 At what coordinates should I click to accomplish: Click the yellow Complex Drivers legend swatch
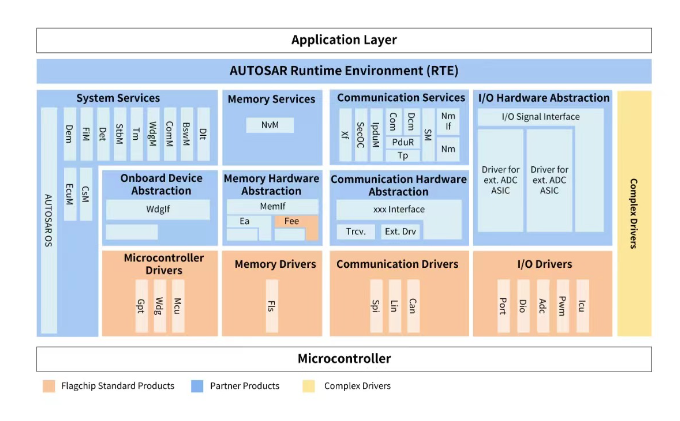(309, 386)
